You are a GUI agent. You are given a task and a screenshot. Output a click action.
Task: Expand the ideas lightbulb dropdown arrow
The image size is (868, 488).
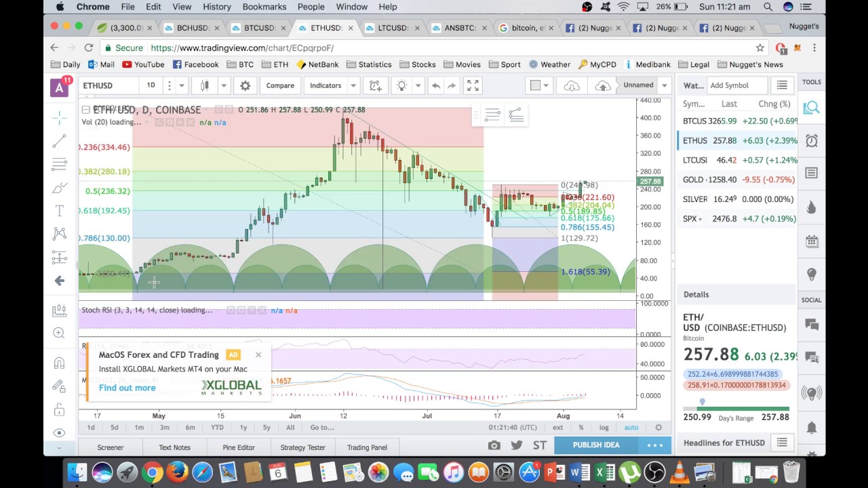[x=418, y=85]
